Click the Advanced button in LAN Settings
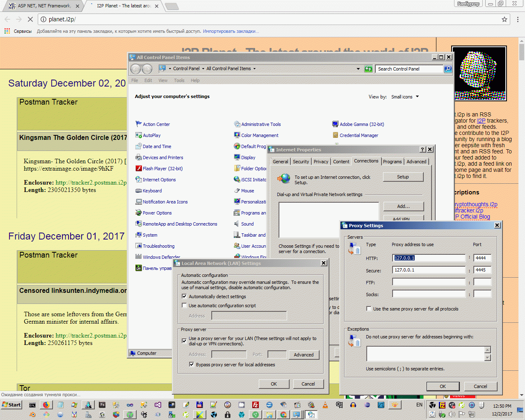 (304, 355)
